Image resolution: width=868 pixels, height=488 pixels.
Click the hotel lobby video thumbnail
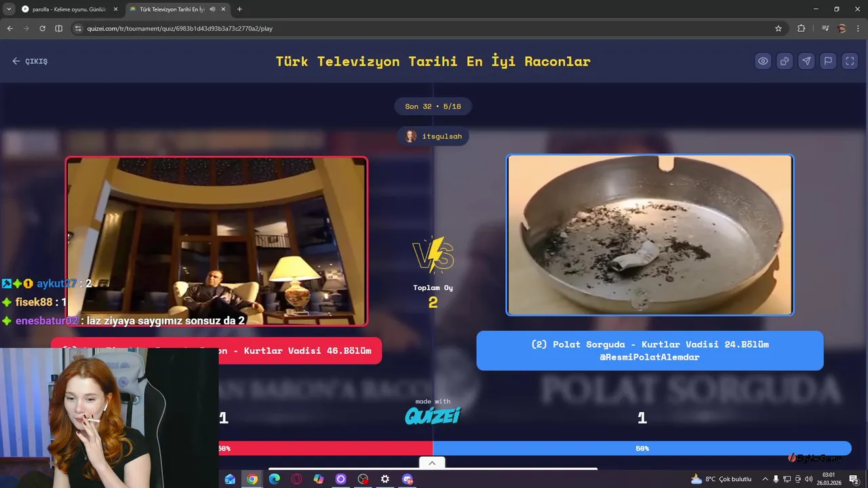216,241
